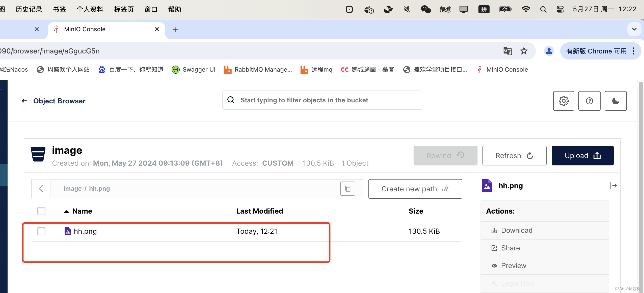Open MinIO Console bookmark
The width and height of the screenshot is (644, 293).
502,69
